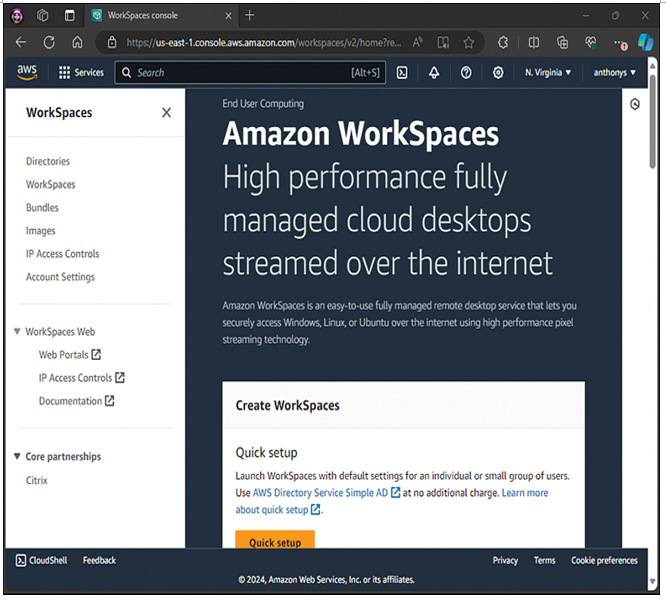Image resolution: width=666 pixels, height=600 pixels.
Task: Open Images in the side navigation
Action: click(x=41, y=231)
